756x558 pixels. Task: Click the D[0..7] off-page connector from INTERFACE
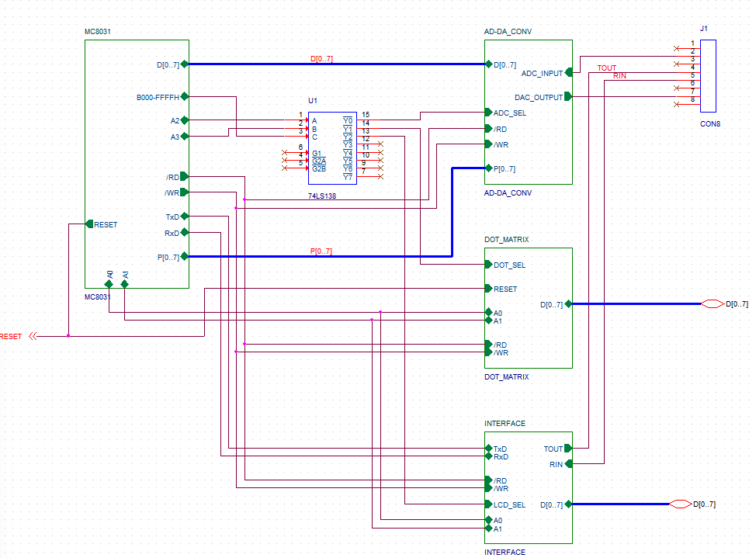tap(681, 504)
